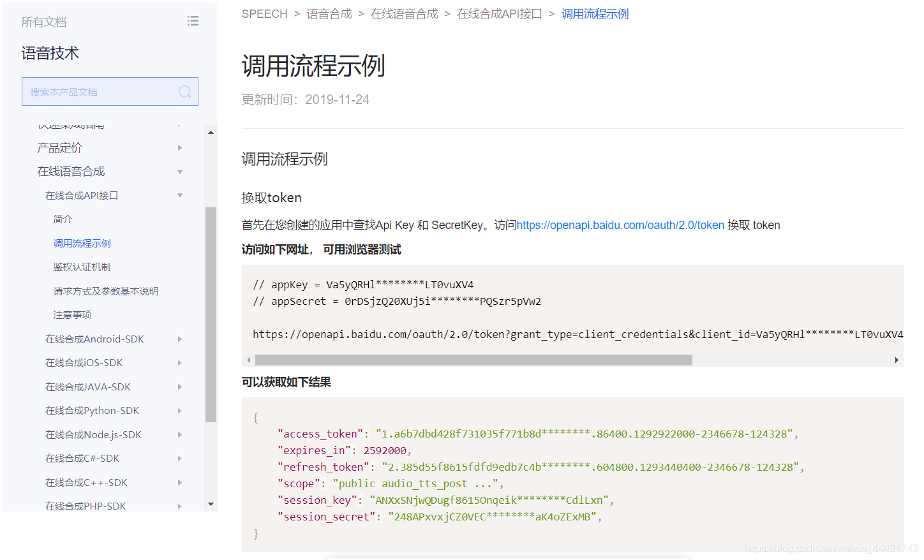This screenshot has height=560, width=924.
Task: Expand 在线合成Node.js-SDK arrow
Action: [x=180, y=435]
